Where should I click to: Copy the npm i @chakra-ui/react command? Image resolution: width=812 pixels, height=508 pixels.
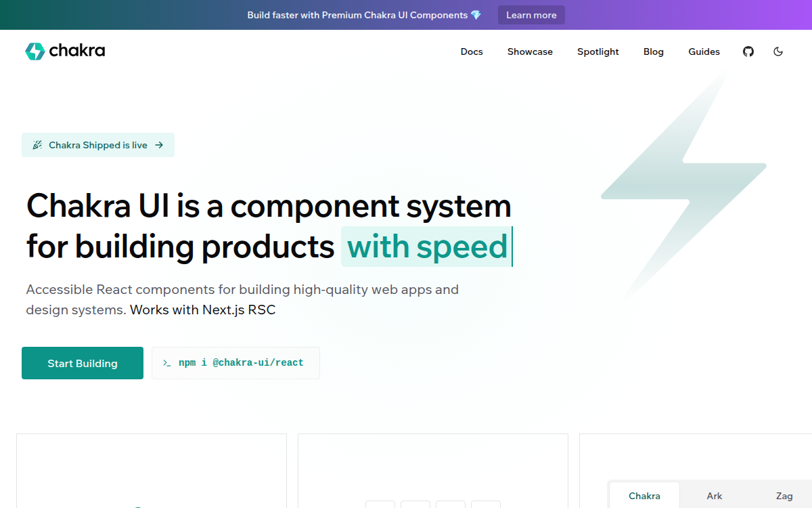[x=235, y=363]
